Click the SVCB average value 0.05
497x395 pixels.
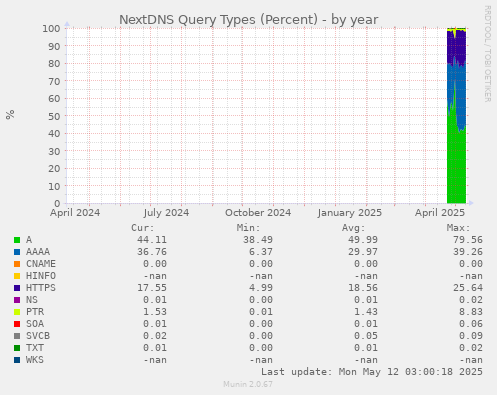pyautogui.click(x=366, y=336)
